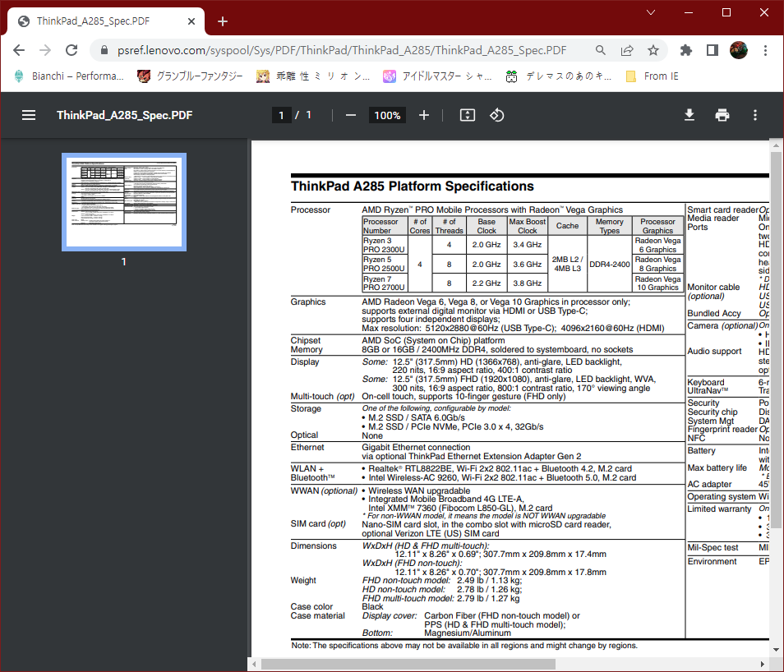
Task: Open the アイドルマスター シャ... bookmark
Action: 437,76
